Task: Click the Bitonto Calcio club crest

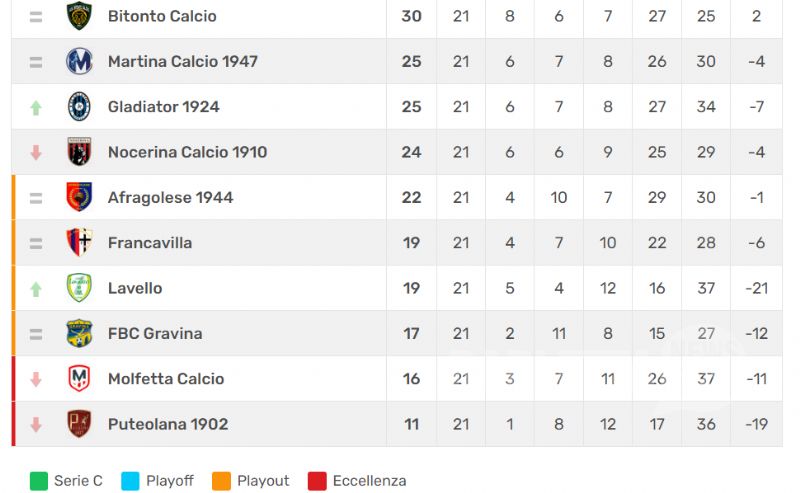Action: pos(79,16)
